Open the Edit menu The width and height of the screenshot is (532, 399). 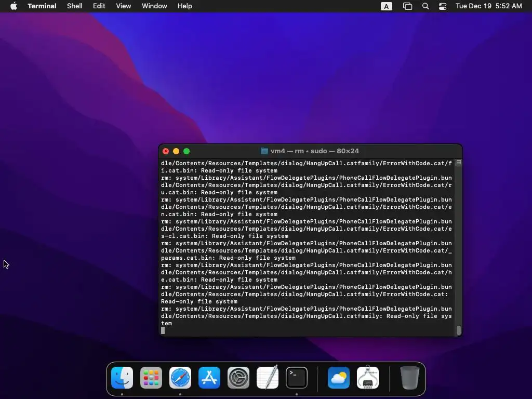[x=99, y=6]
